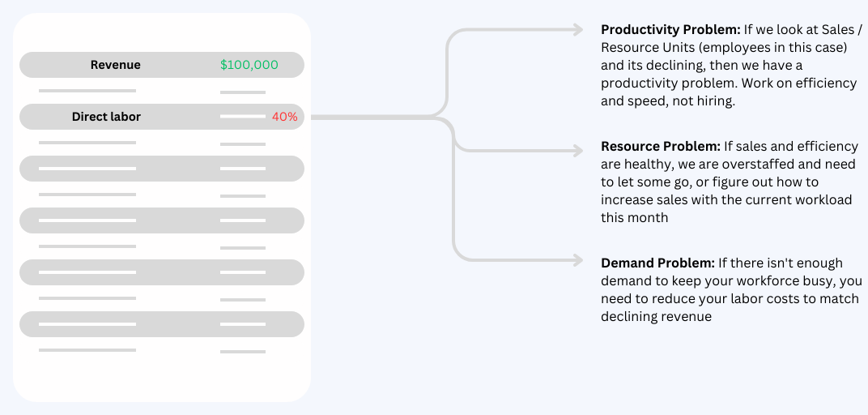
Task: Open the Productivity Problem heading
Action: click(x=670, y=30)
